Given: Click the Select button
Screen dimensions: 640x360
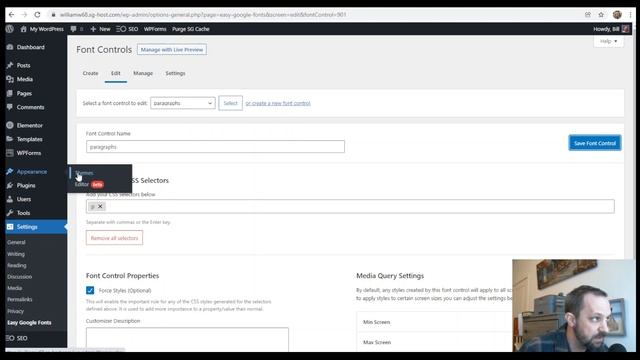Looking at the screenshot, I should (x=230, y=103).
